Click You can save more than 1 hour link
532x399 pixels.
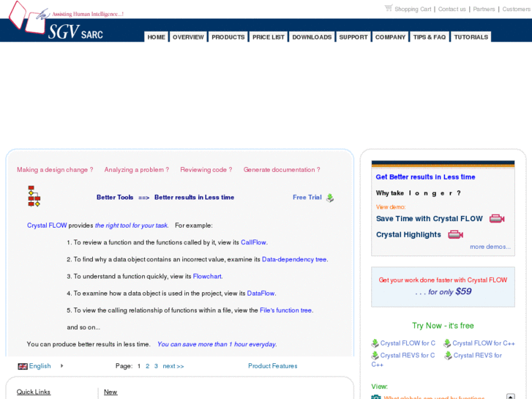(x=217, y=344)
